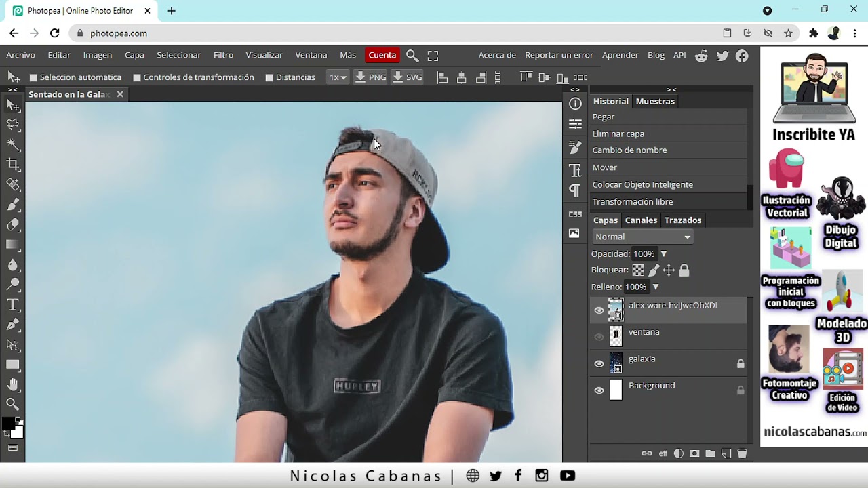Screen dimensions: 868x488
Task: Add a layer mask via bottom bar
Action: click(694, 453)
